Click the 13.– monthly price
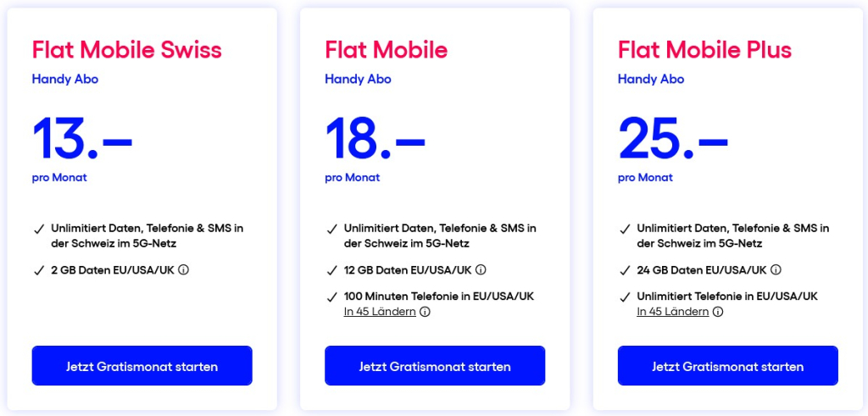This screenshot has width=868, height=416. click(x=82, y=139)
